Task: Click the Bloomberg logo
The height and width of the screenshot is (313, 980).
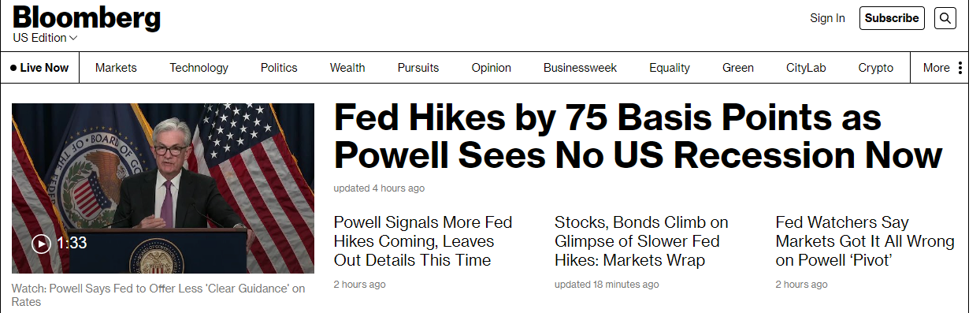Action: pos(87,17)
